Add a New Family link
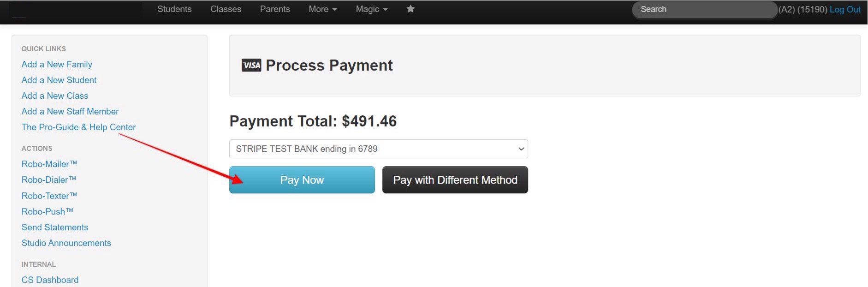868x287 pixels. pos(57,65)
